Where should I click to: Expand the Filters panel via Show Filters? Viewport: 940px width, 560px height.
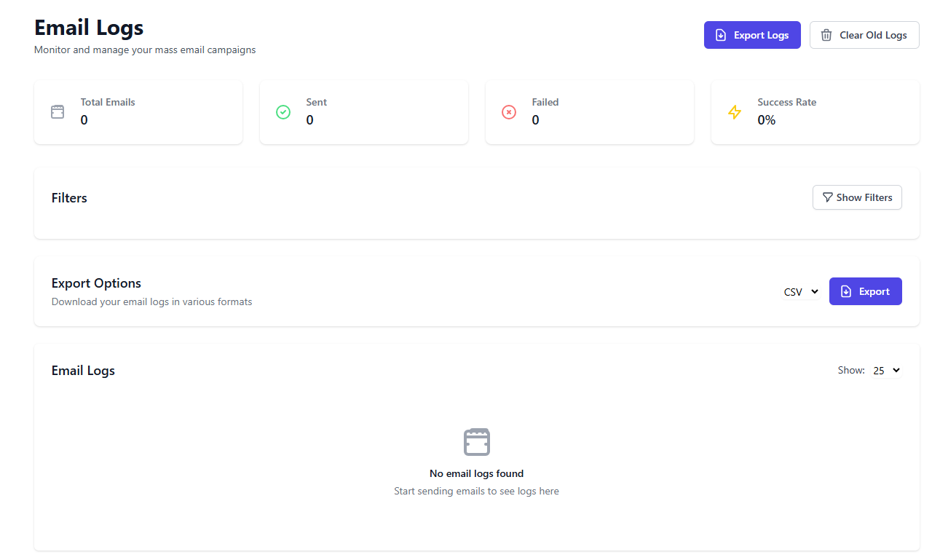click(857, 197)
